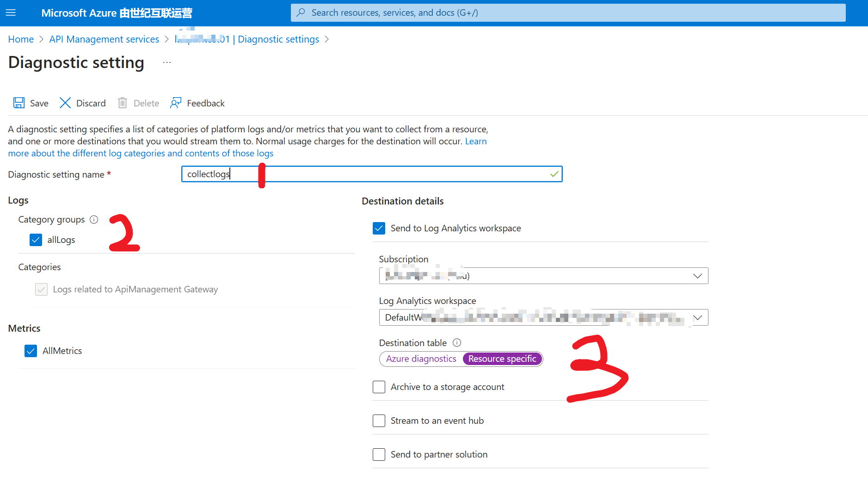Expand the Log Analytics workspace dropdown

point(697,317)
